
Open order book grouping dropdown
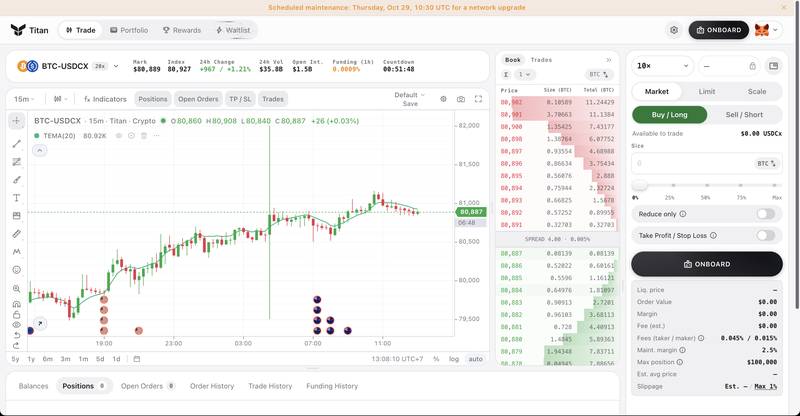pos(524,75)
